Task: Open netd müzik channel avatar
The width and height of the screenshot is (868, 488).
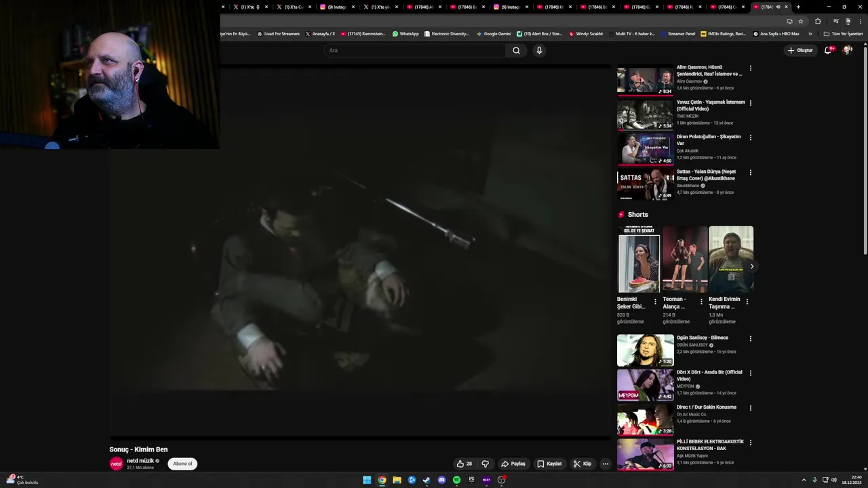Action: tap(116, 464)
